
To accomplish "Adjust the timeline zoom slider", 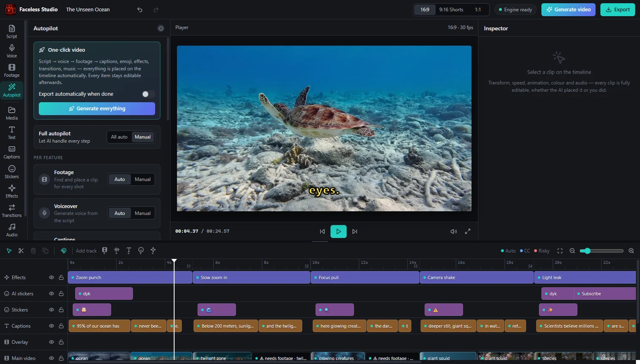I will coord(601,251).
